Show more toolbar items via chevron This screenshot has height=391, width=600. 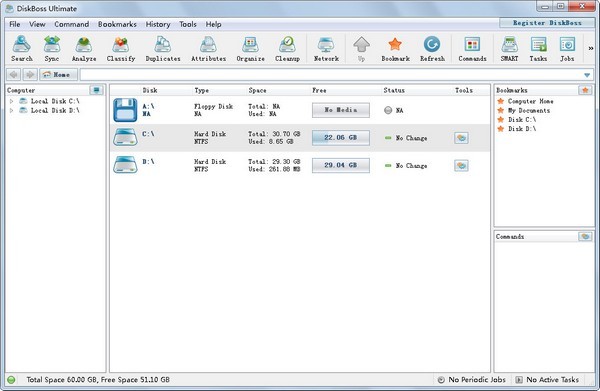pos(590,48)
